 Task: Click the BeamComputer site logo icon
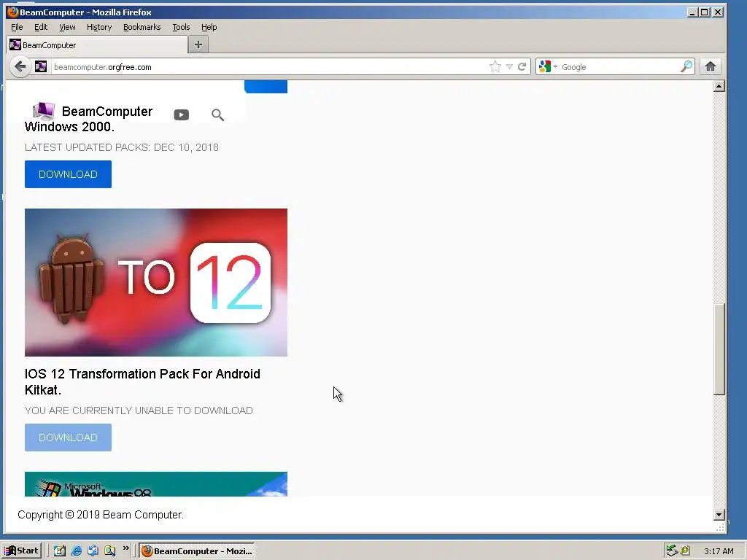tap(43, 111)
